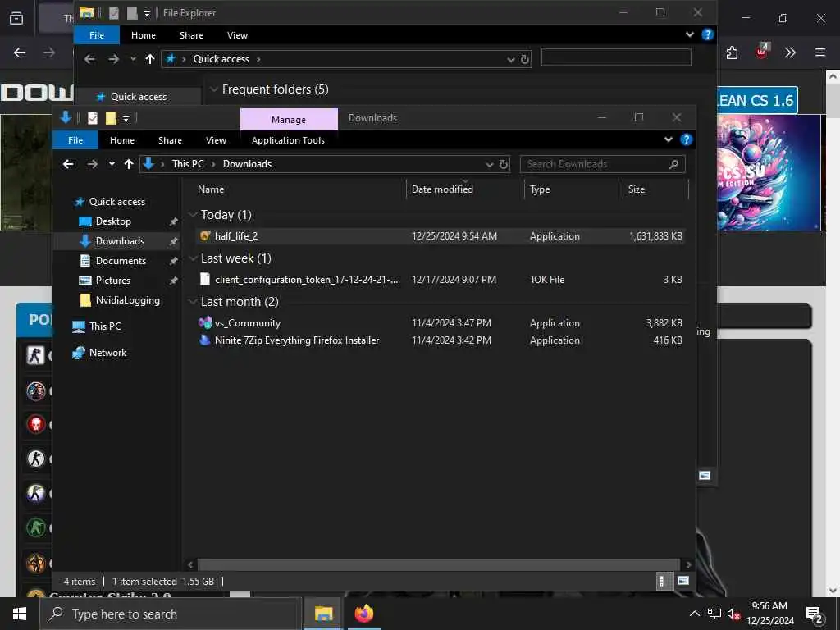The image size is (840, 630).
Task: Sort by Type column header
Action: (x=573, y=189)
